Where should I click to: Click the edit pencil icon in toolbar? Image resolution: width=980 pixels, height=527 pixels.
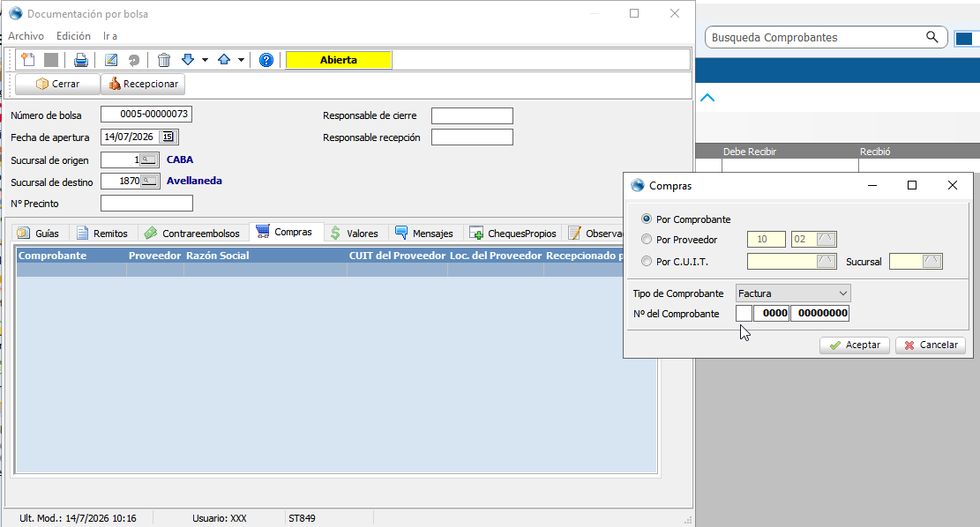(111, 60)
